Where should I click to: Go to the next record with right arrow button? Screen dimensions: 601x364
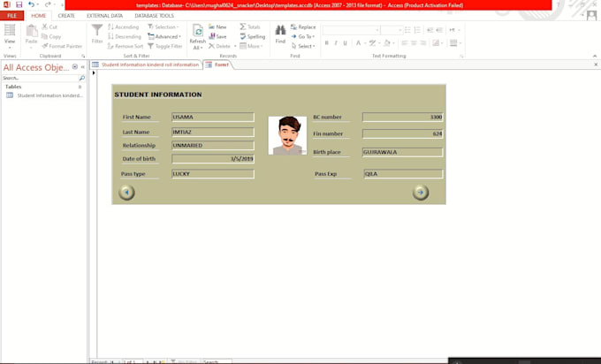click(x=421, y=193)
